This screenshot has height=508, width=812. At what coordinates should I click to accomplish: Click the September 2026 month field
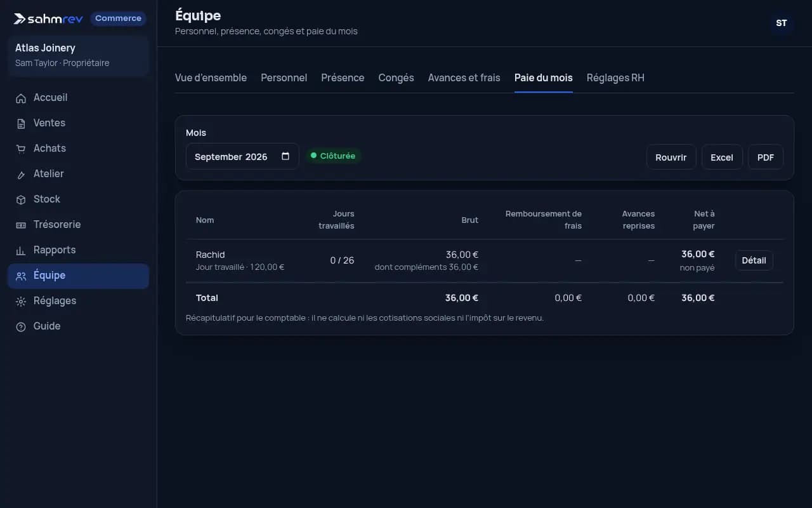click(x=242, y=156)
